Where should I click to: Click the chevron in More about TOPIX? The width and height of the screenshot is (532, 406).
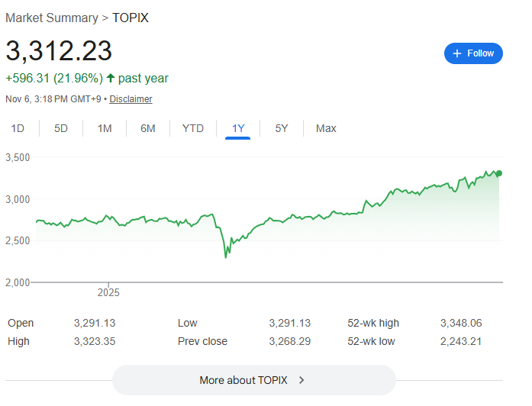[301, 380]
